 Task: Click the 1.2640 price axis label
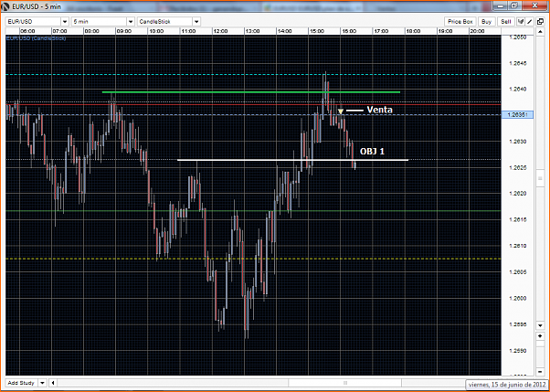pos(517,90)
